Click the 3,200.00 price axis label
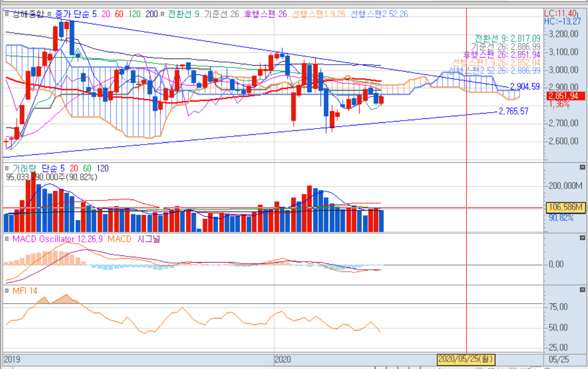This screenshot has width=588, height=369. 563,34
